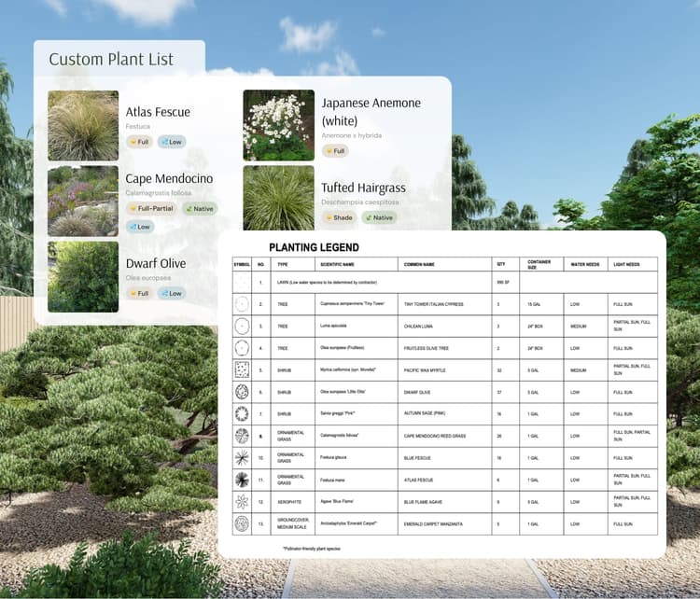Click the PLANTING LEGEND heading
The height and width of the screenshot is (599, 700).
314,247
